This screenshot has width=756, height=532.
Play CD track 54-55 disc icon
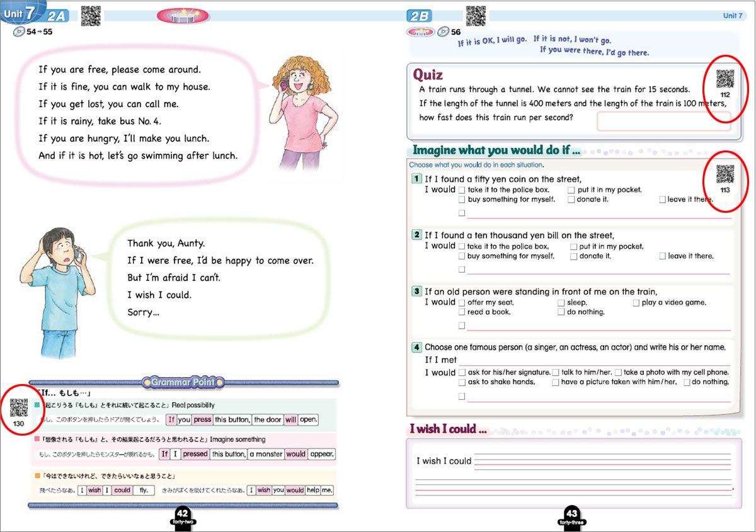pos(18,31)
